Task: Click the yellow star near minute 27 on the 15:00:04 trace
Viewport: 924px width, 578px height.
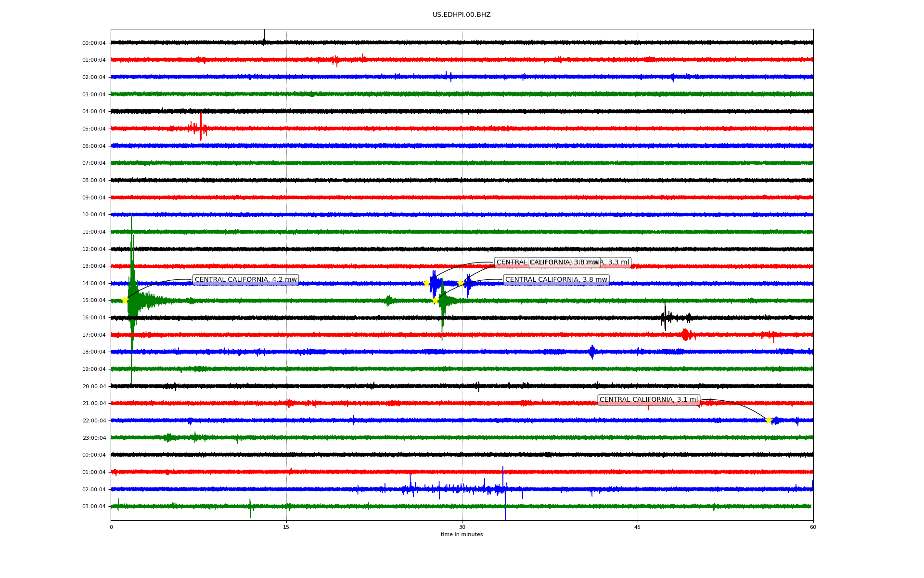Action: point(435,300)
